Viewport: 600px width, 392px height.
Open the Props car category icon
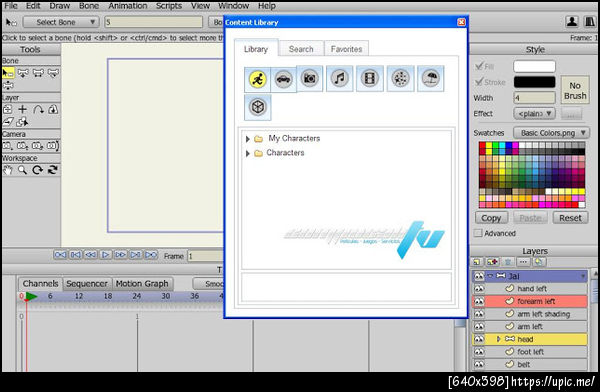(284, 79)
